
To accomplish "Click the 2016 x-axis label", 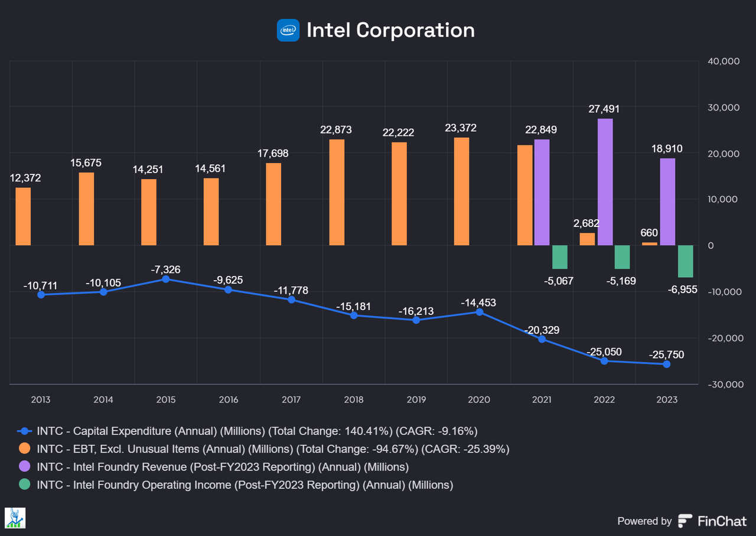I will point(229,400).
